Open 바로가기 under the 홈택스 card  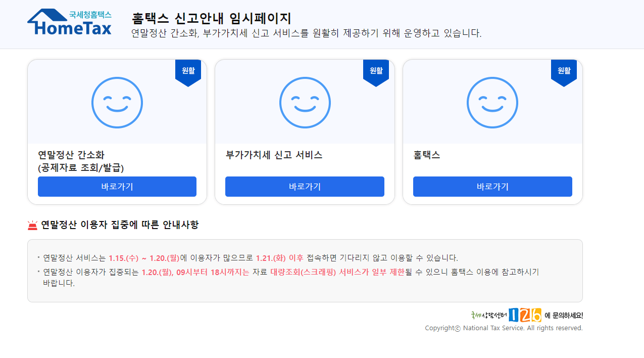tap(492, 187)
